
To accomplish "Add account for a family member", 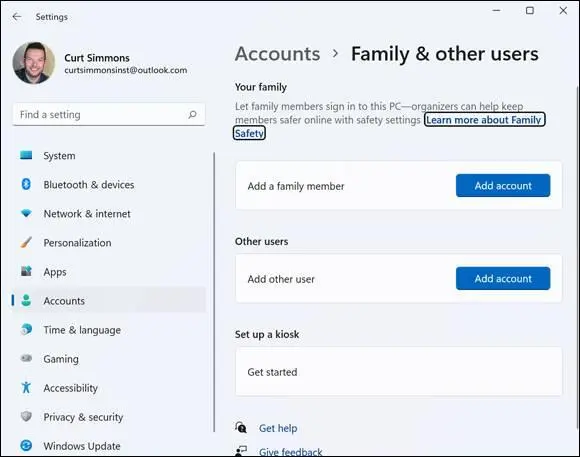I will (503, 185).
